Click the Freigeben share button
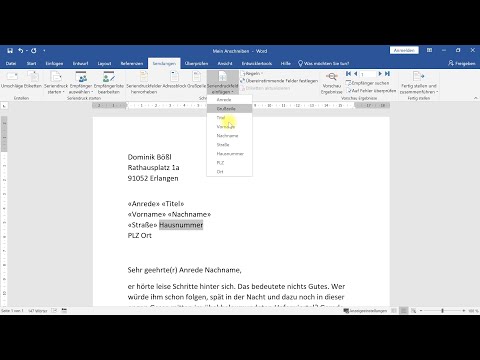Screen dimensions: 480x360 (x=462, y=63)
